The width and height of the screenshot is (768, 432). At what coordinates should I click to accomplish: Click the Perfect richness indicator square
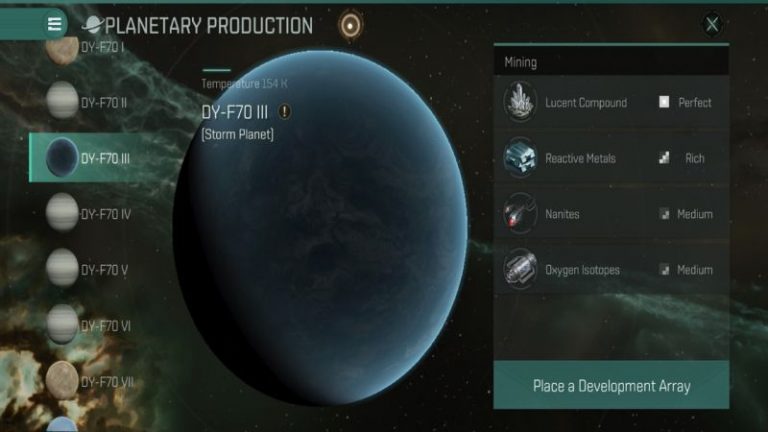pos(664,102)
